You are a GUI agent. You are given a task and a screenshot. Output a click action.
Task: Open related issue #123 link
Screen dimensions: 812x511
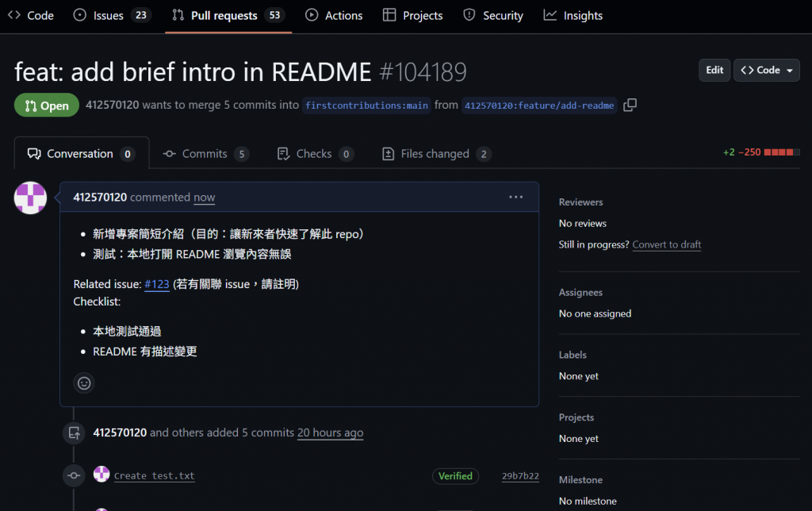157,284
